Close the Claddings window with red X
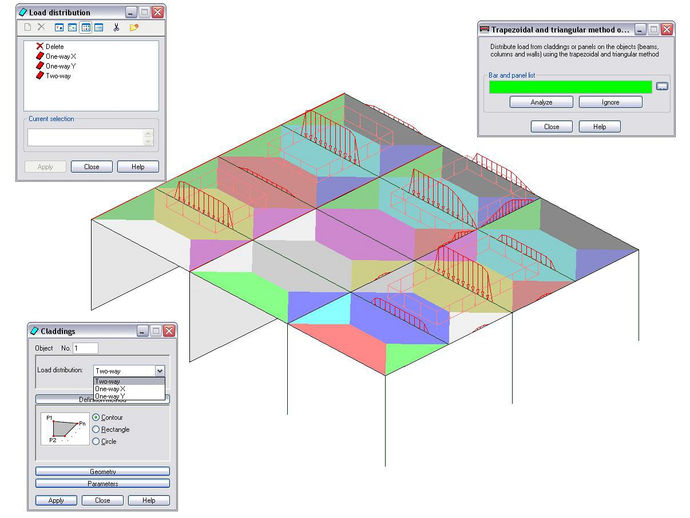 169,331
